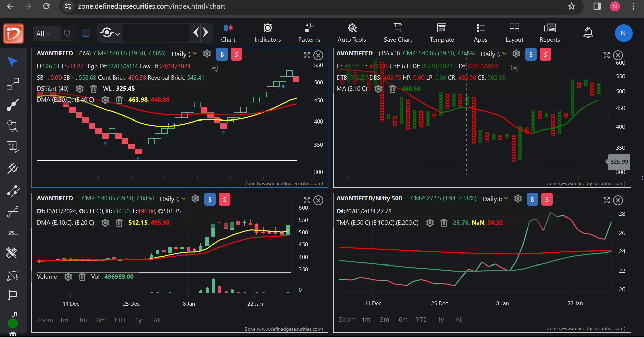The width and height of the screenshot is (644, 337).
Task: Go to next symbol with right arrow
Action: [x=206, y=33]
